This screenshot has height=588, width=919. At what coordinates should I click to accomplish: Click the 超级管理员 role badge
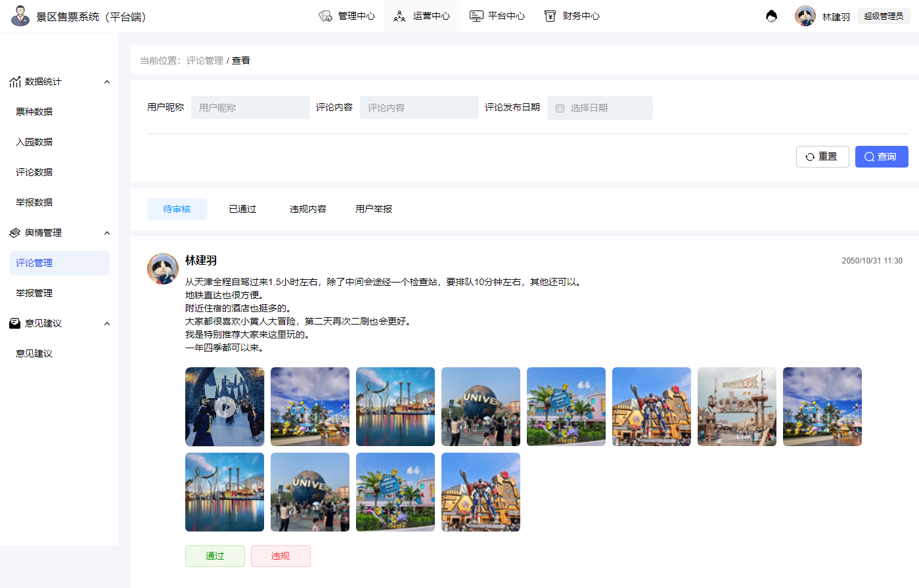click(884, 16)
